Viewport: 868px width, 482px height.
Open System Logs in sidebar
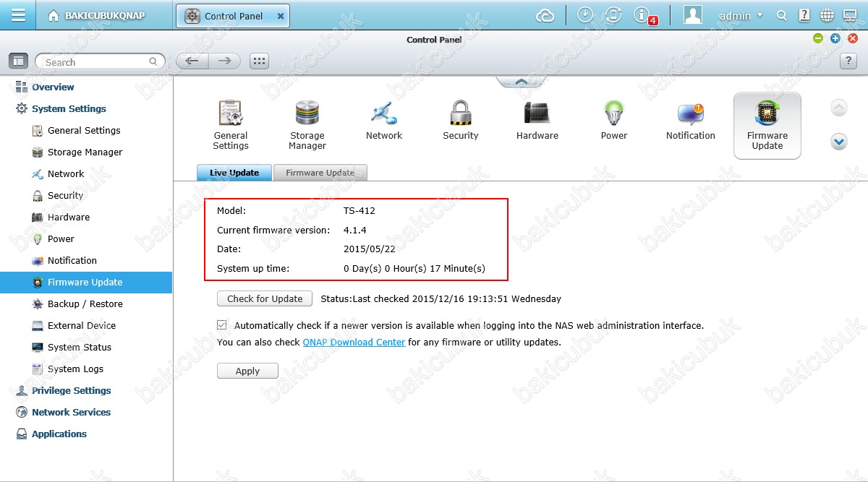coord(75,369)
